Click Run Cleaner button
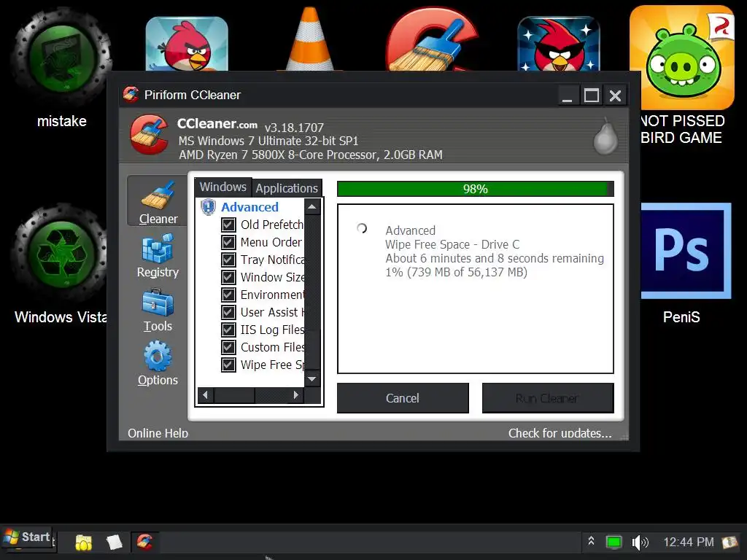The height and width of the screenshot is (560, 747). (547, 398)
